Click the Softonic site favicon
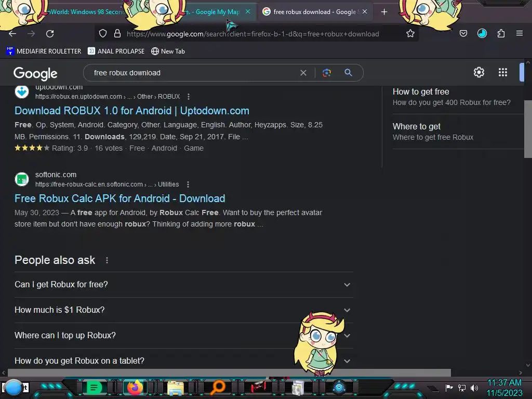The height and width of the screenshot is (399, 532). point(22,179)
